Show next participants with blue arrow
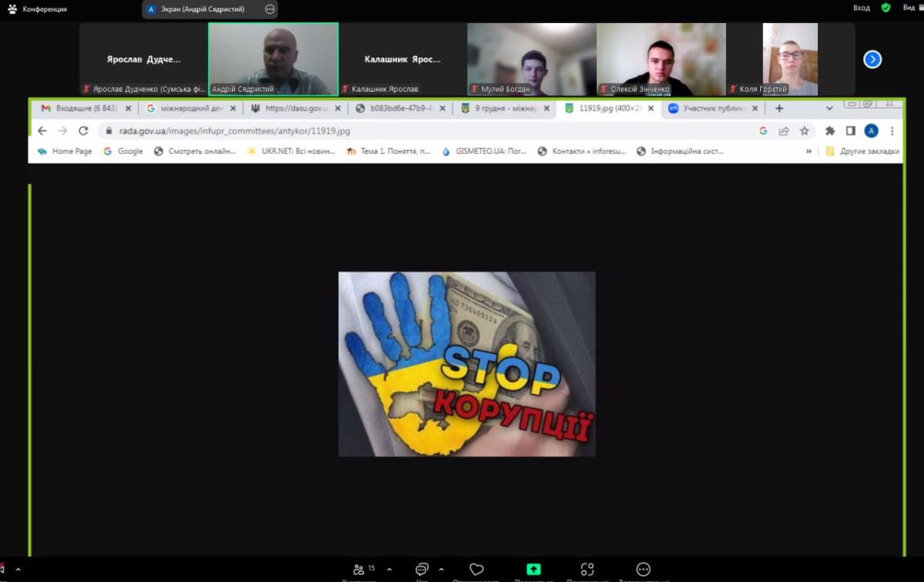 872,59
